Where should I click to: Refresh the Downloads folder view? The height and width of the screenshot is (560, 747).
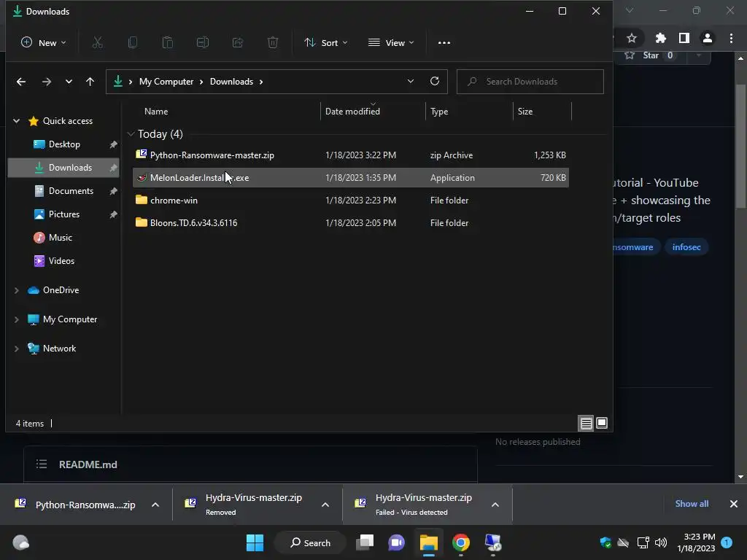435,82
